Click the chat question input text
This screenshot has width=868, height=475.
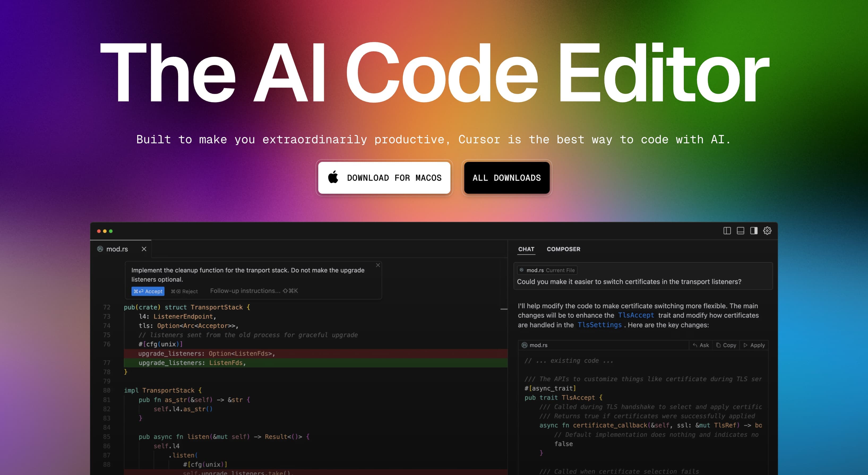(629, 282)
